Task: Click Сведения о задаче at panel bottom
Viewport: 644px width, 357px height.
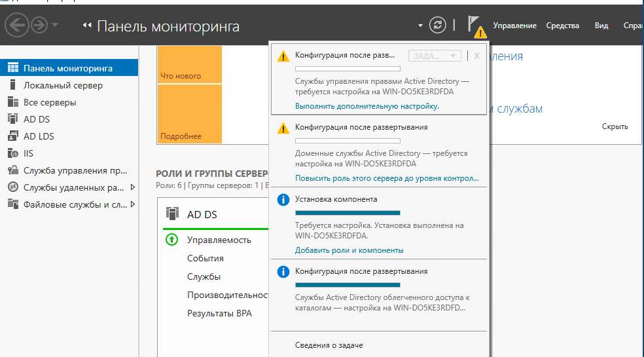Action: [x=329, y=345]
